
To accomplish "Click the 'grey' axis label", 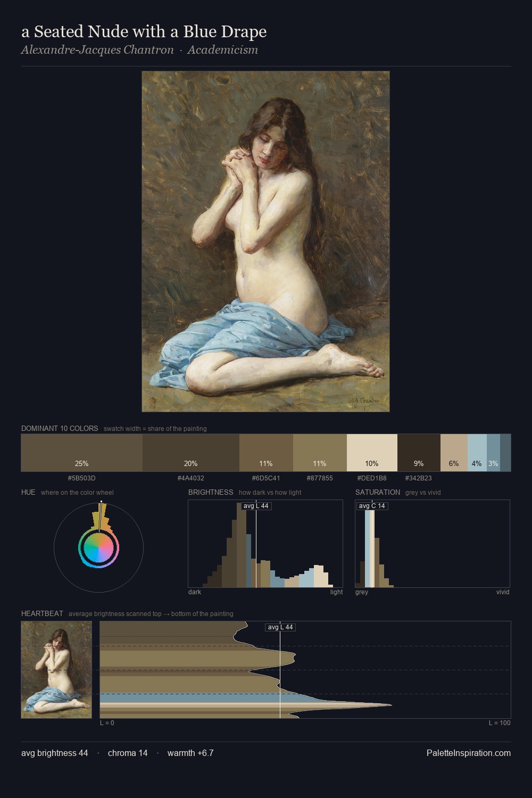I will click(362, 592).
